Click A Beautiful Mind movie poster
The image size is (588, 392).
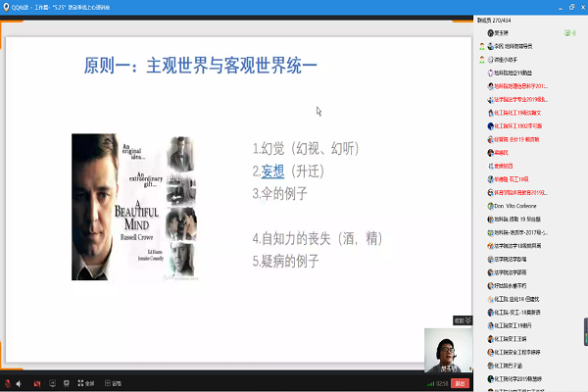[131, 207]
